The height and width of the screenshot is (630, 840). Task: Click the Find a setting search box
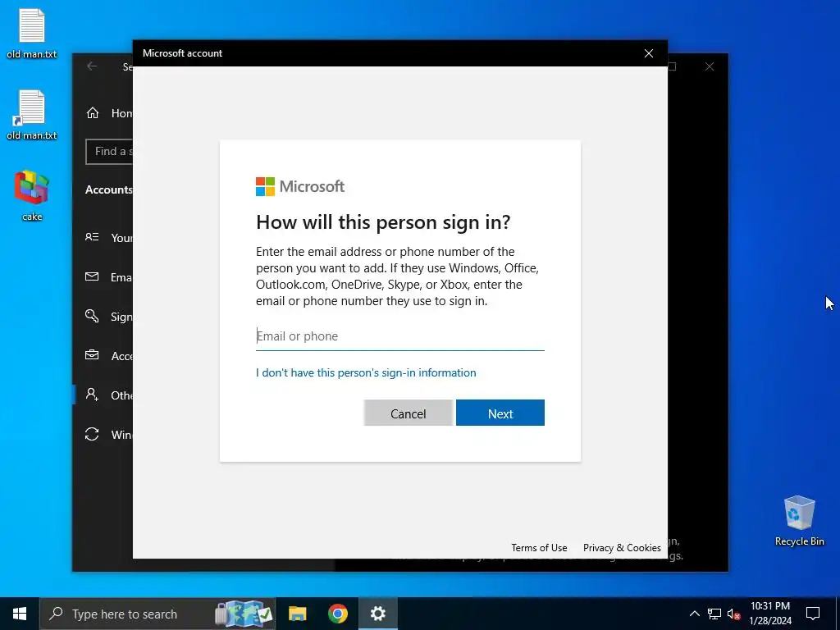click(x=110, y=152)
